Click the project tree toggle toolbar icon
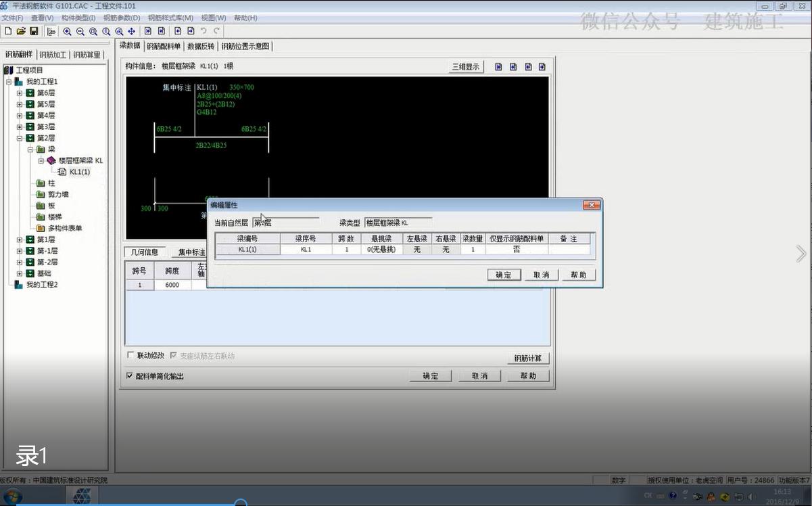 coord(51,31)
